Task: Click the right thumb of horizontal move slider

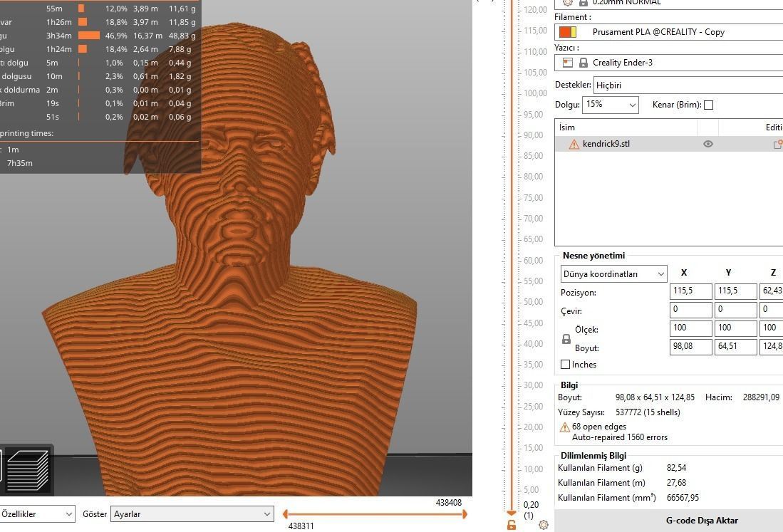Action: click(x=465, y=514)
